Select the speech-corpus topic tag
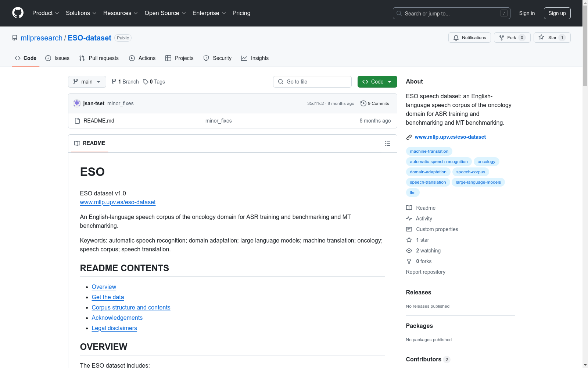The image size is (588, 368). point(471,172)
